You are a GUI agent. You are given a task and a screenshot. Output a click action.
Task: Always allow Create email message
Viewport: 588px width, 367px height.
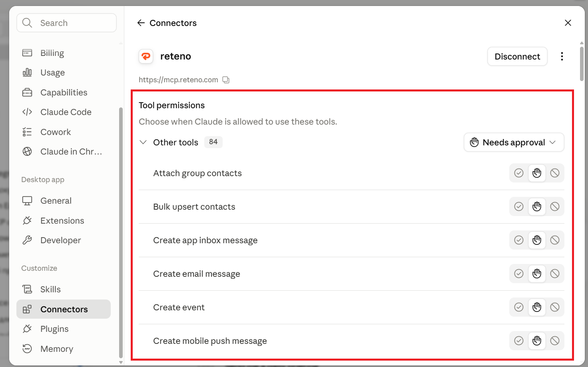pyautogui.click(x=519, y=274)
